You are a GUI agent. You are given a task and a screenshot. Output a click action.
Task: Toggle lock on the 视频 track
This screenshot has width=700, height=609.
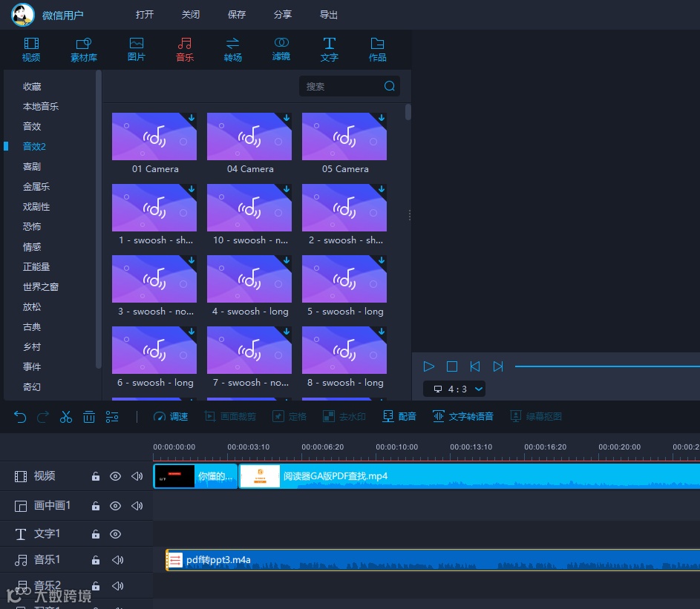coord(96,476)
